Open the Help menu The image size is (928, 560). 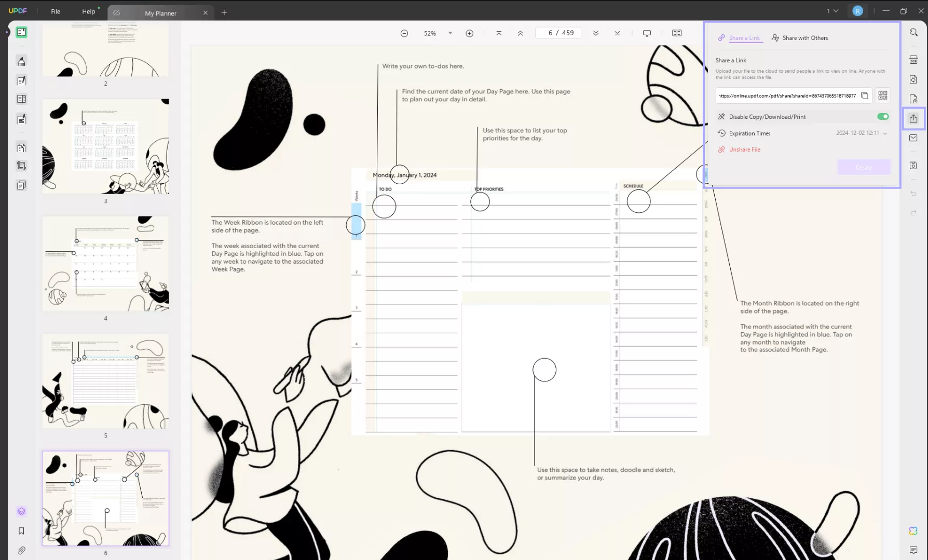[89, 11]
